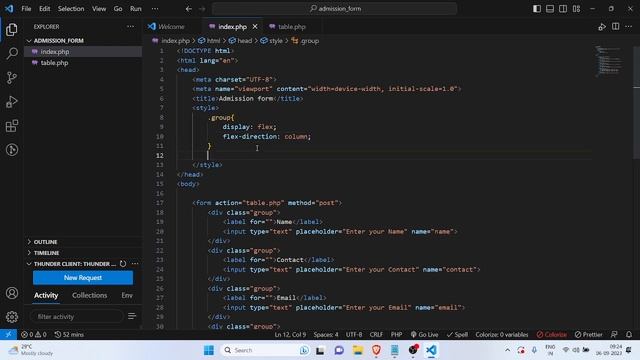Viewport: 640px width, 360px height.
Task: Open the Selection menu
Action: pos(71,9)
